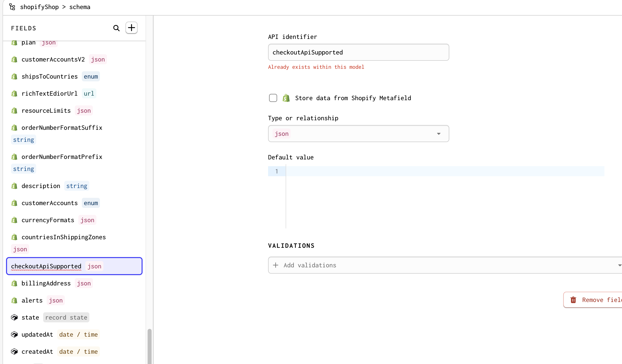The image size is (622, 364).
Task: Click Shopify icon beside alerts field
Action: pyautogui.click(x=14, y=300)
